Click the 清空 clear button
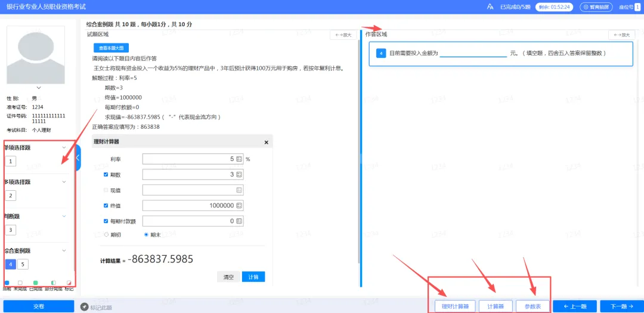This screenshot has height=313, width=644. coord(228,277)
